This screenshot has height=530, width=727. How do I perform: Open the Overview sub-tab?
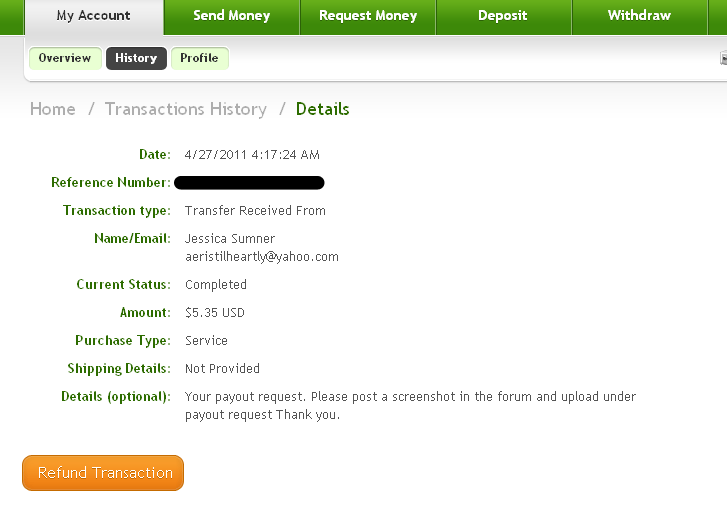pyautogui.click(x=65, y=58)
